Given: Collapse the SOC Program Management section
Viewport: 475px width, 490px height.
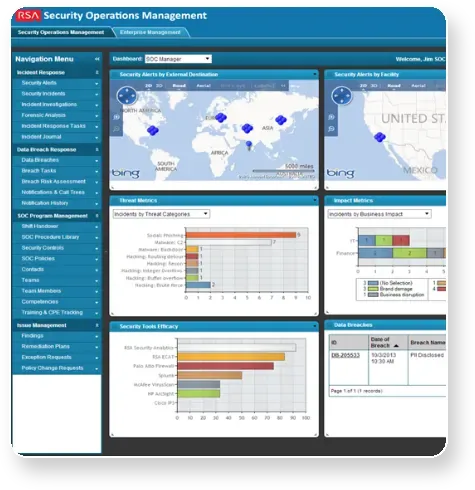Looking at the screenshot, I should point(97,216).
